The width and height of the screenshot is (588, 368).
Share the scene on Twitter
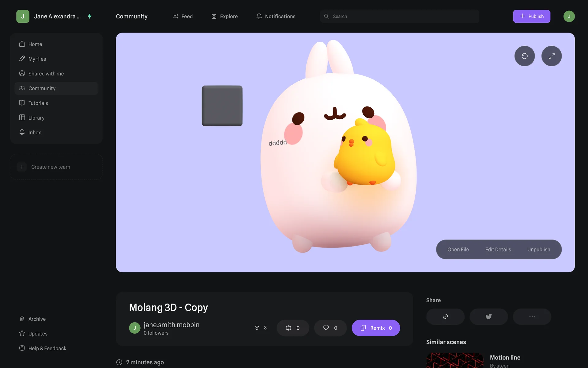pos(488,316)
